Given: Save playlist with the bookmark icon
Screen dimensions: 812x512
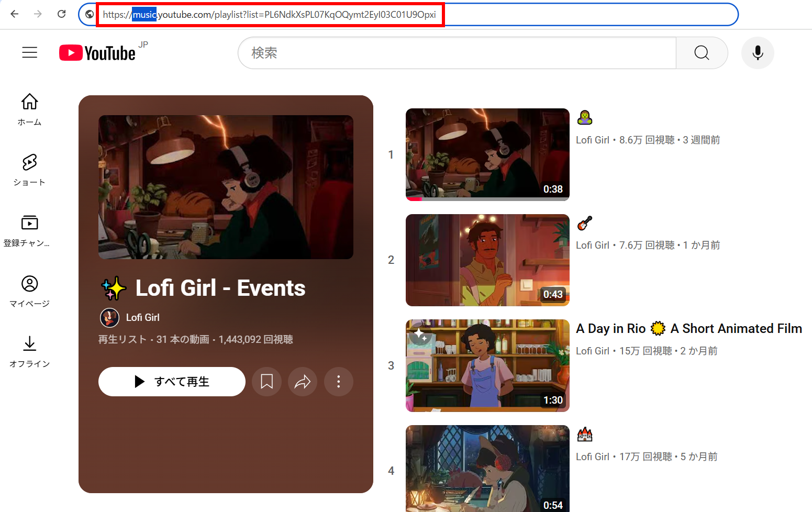Looking at the screenshot, I should 266,382.
